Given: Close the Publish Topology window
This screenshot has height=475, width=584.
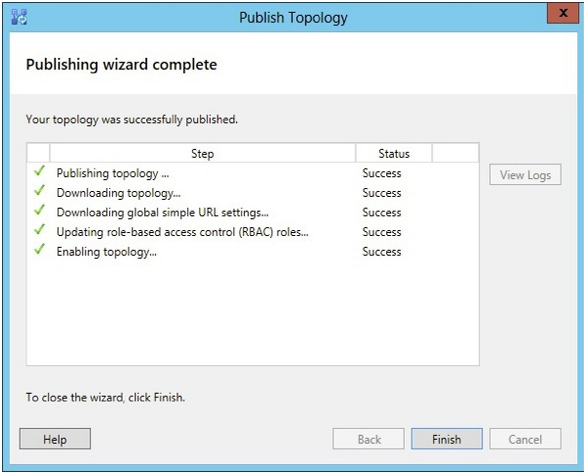Looking at the screenshot, I should (563, 13).
